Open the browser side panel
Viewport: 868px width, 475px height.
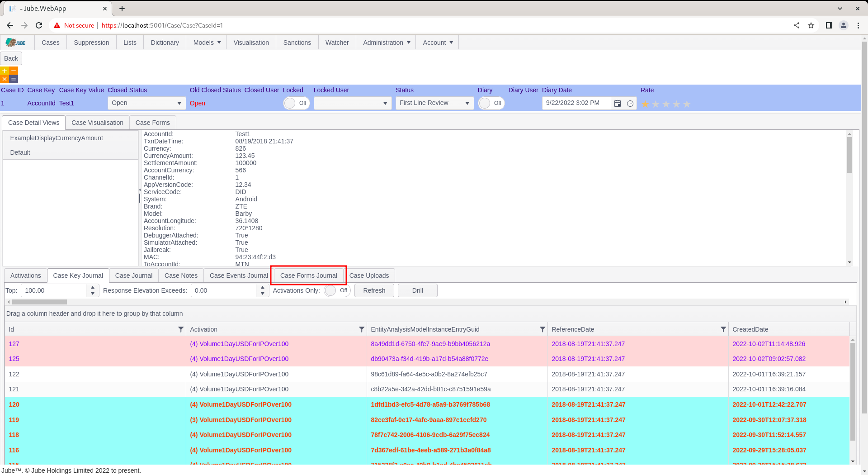829,25
